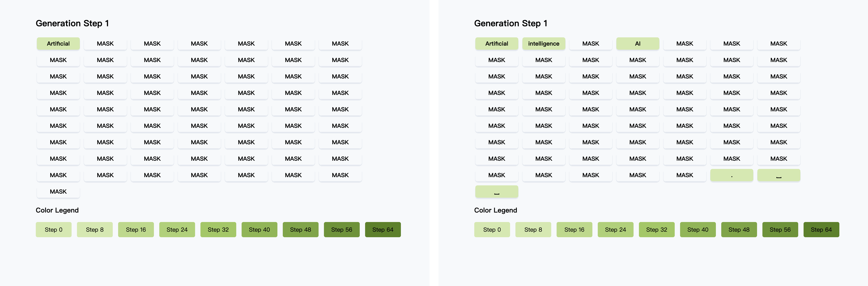Click the "Artificial" token in the right panel
The height and width of the screenshot is (286, 868).
click(x=497, y=44)
